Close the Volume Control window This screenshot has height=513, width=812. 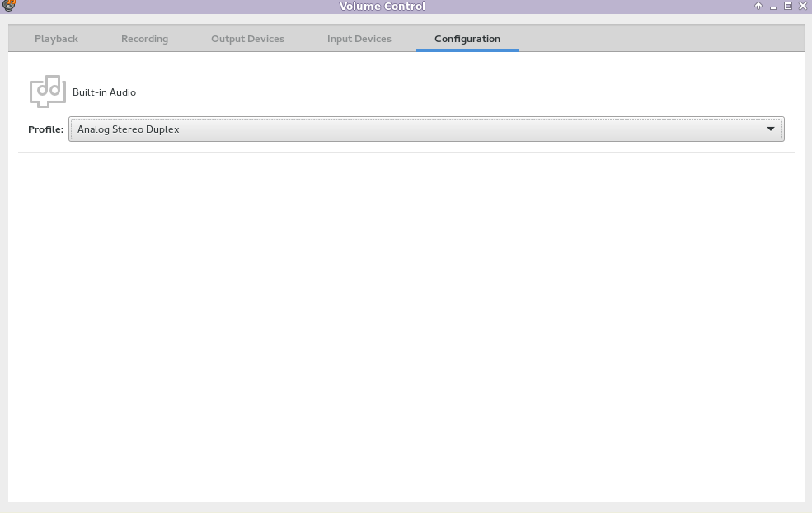(x=803, y=6)
